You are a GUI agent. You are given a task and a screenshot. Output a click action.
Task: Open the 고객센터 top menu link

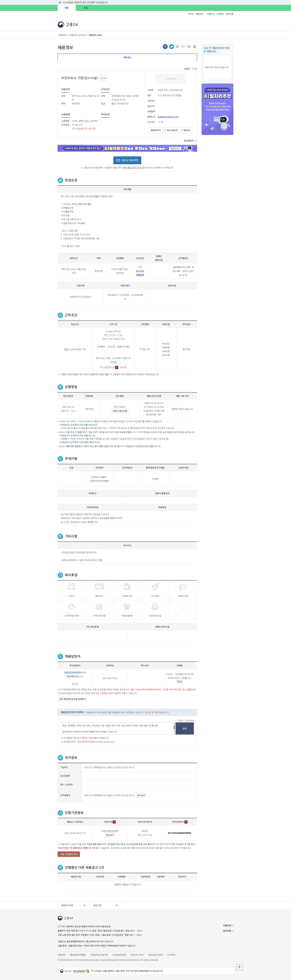[220, 14]
